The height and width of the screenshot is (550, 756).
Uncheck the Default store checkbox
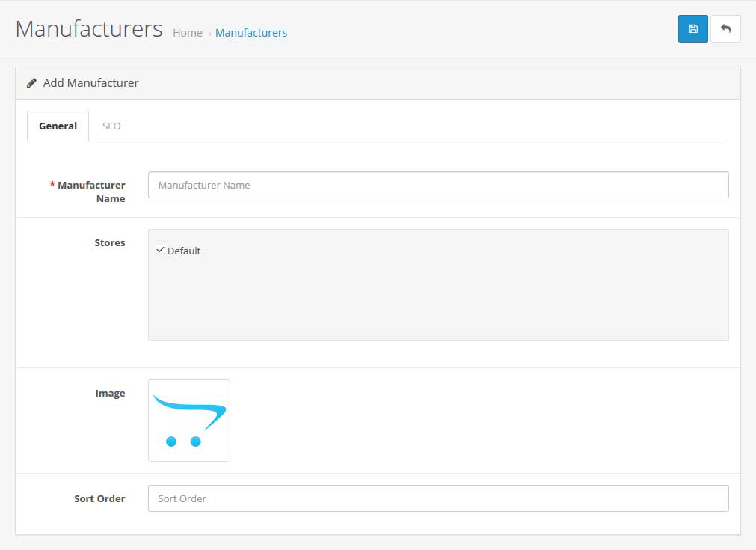(161, 250)
